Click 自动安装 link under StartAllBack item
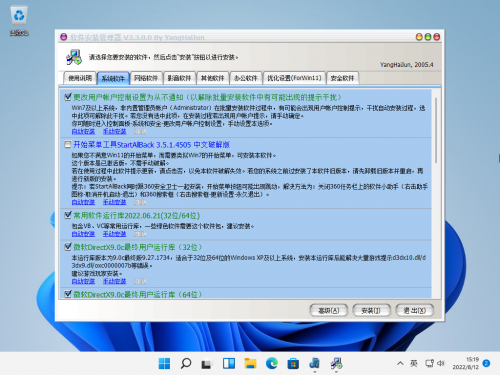 pyautogui.click(x=83, y=202)
